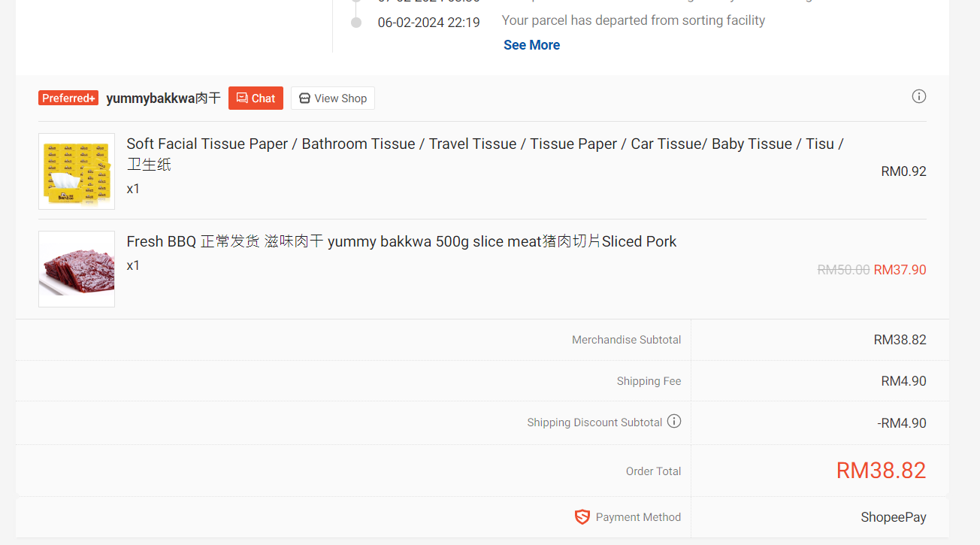This screenshot has width=980, height=545.
Task: Click the 06-02-2024 tracking timeline dot
Action: 356,23
